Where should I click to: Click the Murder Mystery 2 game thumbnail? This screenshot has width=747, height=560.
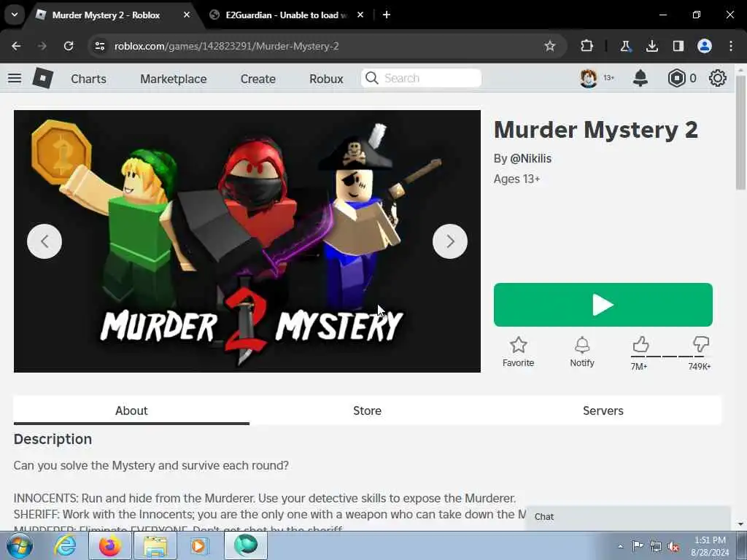(x=247, y=241)
